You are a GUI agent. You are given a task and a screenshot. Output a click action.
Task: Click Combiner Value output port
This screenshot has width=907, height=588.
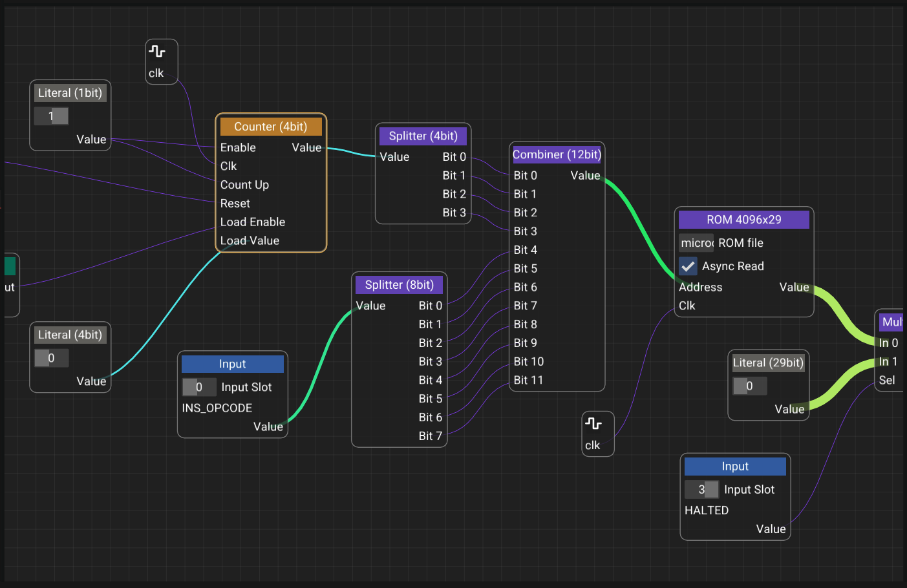coord(585,176)
